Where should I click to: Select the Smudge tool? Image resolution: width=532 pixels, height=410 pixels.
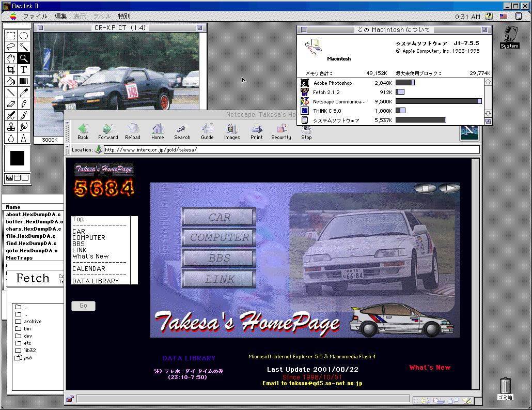pyautogui.click(x=24, y=127)
